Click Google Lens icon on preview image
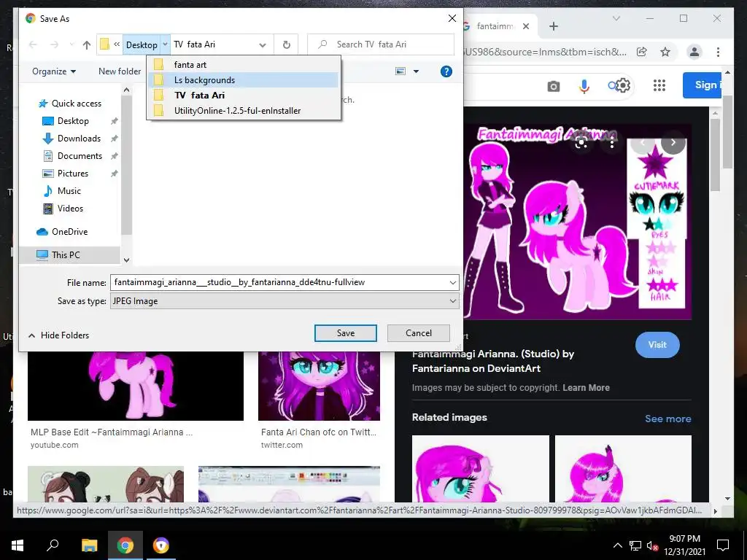747x560 pixels. [x=581, y=142]
